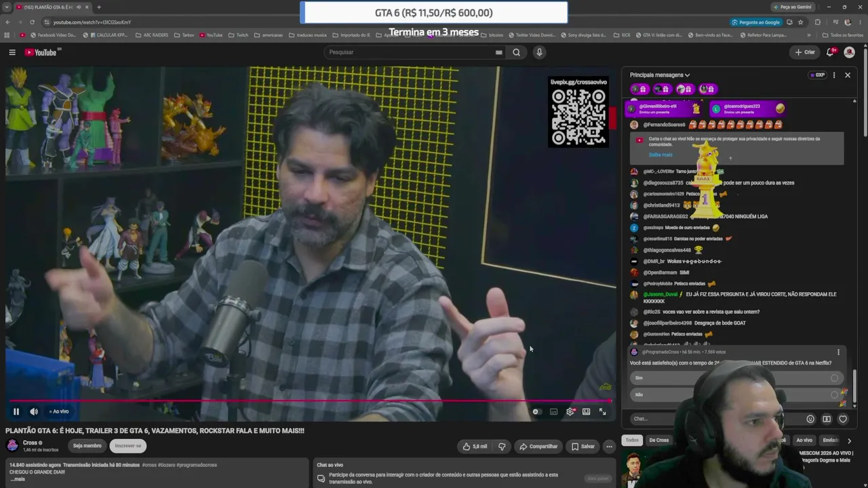Viewport: 868px width, 488px height.
Task: Select the 'Todos' filter chip
Action: click(x=632, y=441)
